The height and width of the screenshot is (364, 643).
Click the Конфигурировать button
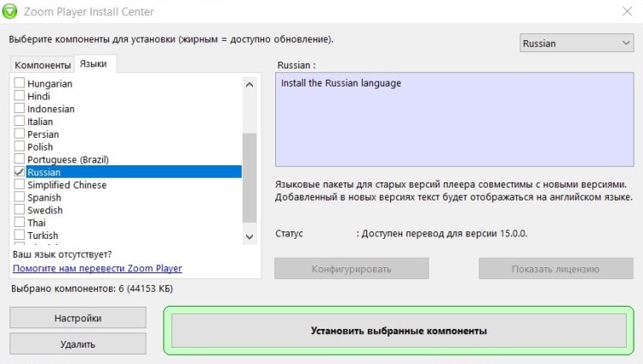[352, 269]
